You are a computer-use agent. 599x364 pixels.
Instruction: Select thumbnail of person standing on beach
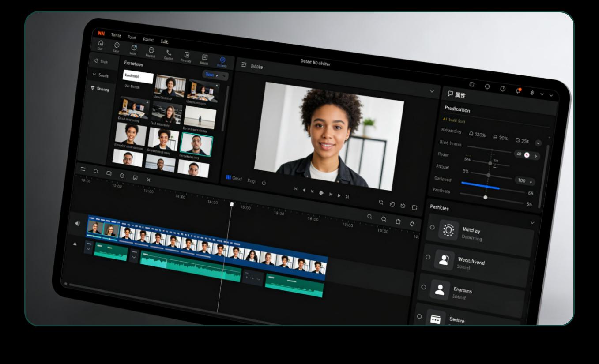coord(200,117)
